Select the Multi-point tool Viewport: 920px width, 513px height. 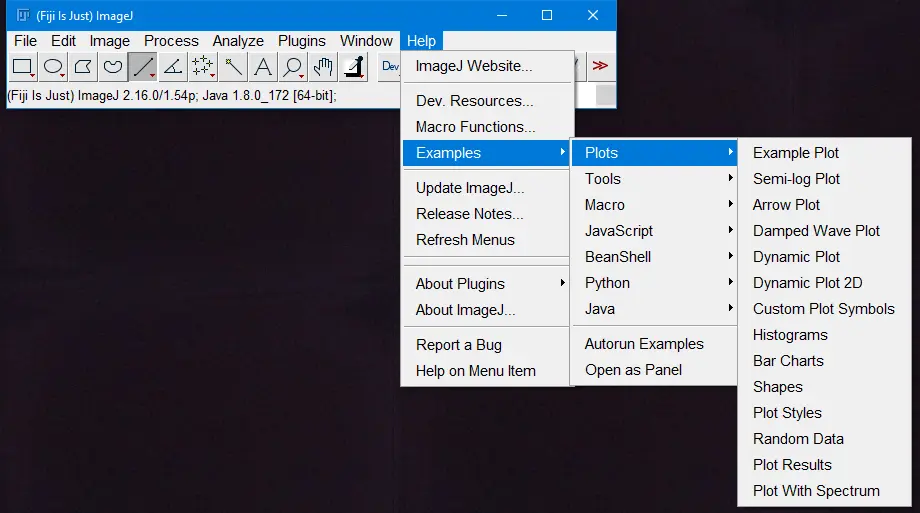203,67
